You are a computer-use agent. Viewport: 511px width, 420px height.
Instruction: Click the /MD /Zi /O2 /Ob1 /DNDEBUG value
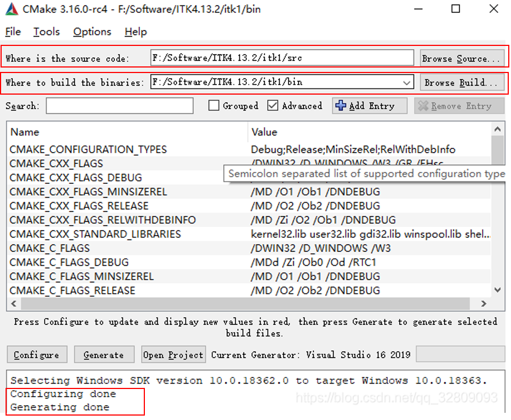[323, 220]
